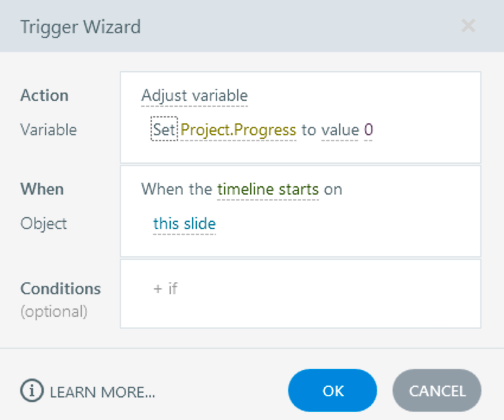Change the Set operator
Image resolution: width=504 pixels, height=420 pixels.
tap(164, 130)
